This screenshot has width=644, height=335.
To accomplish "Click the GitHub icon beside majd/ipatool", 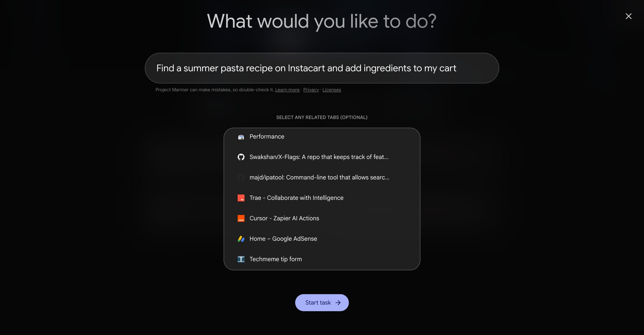I will (x=241, y=177).
